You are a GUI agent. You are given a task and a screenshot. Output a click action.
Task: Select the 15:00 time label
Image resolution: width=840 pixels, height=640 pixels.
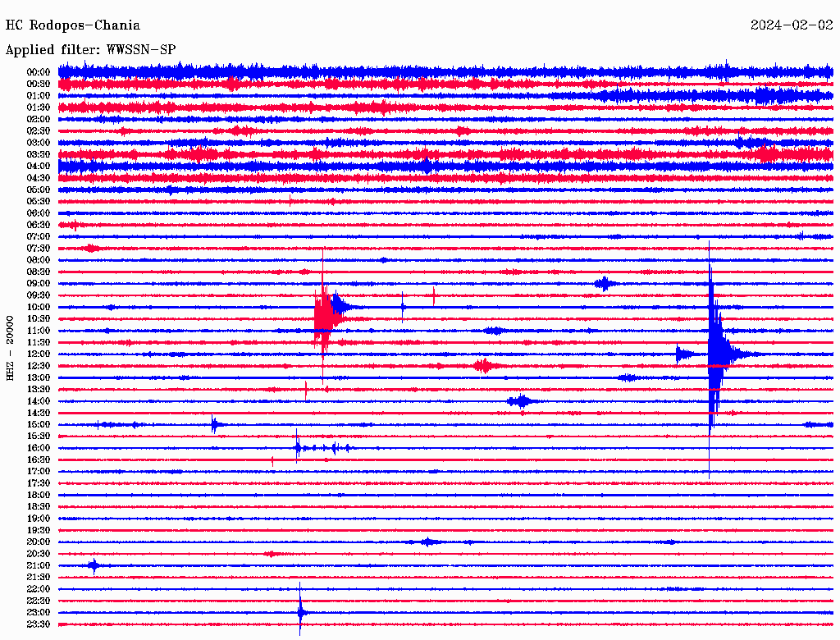click(39, 424)
